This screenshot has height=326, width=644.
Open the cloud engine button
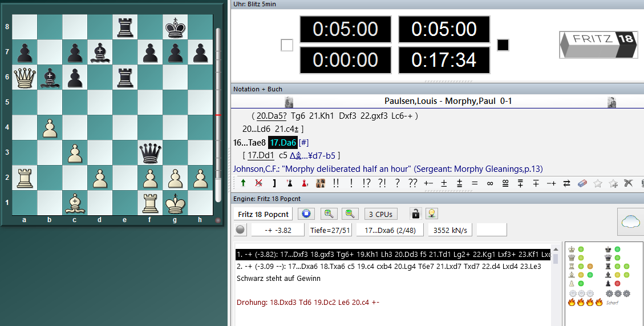tap(631, 222)
